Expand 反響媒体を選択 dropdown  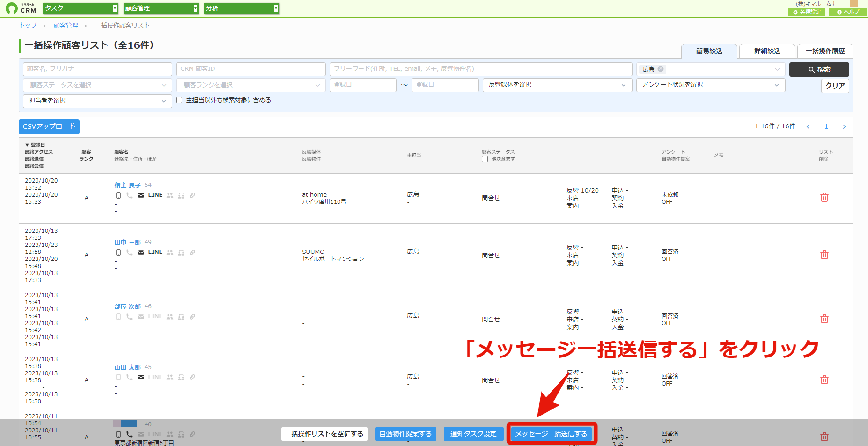click(557, 85)
